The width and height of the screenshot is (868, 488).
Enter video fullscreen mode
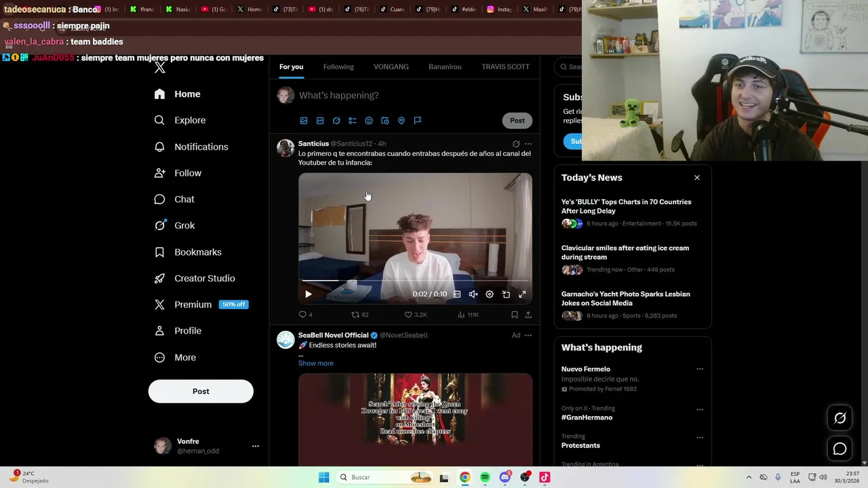[522, 294]
